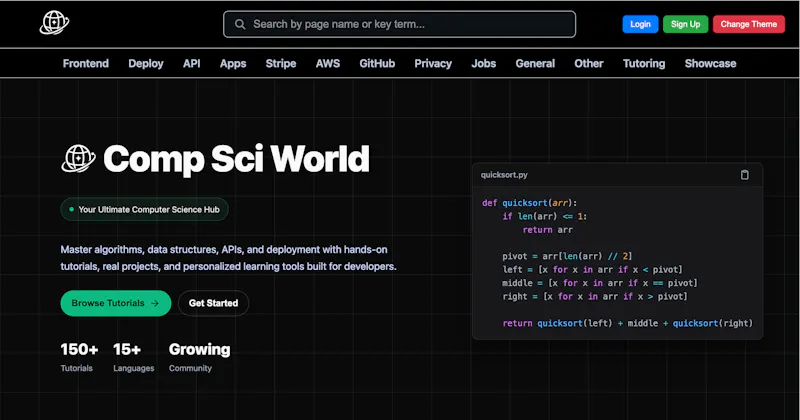The image size is (800, 420).
Task: Click the red Change Theme button
Action: click(748, 24)
